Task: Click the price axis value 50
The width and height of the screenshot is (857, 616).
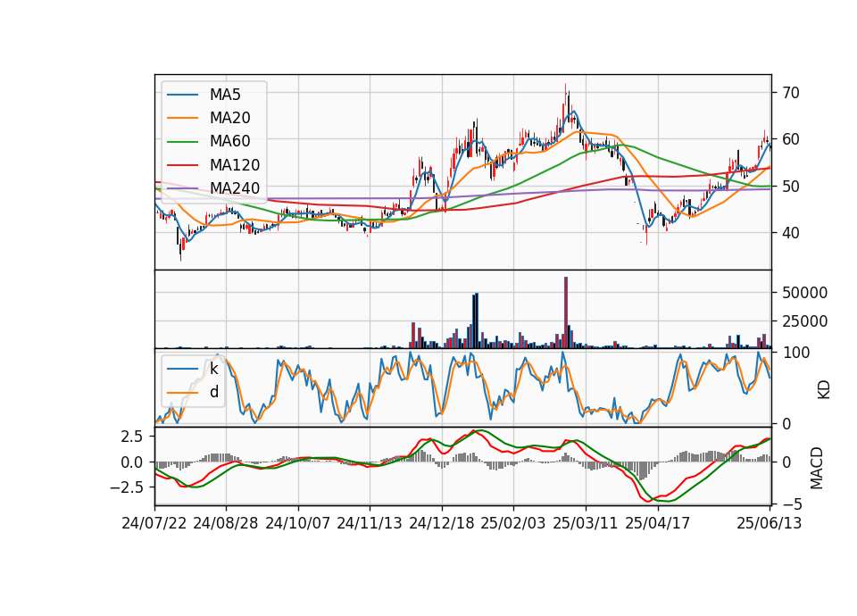Action: (x=791, y=187)
